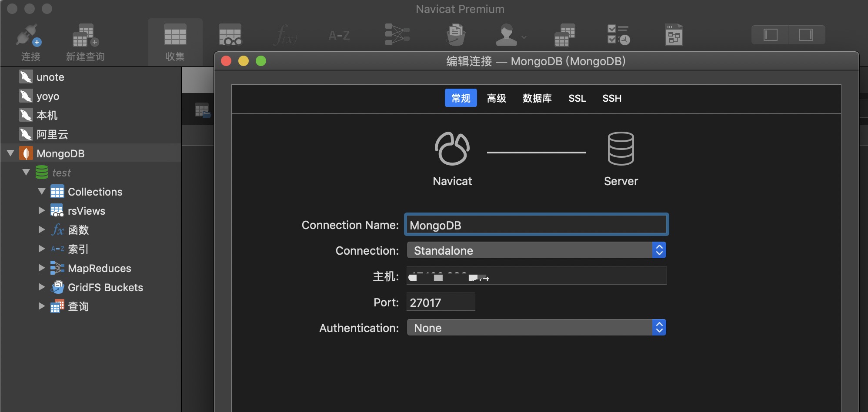Click the GridFS bucket toolbar icon
868x412 pixels.
(x=456, y=35)
